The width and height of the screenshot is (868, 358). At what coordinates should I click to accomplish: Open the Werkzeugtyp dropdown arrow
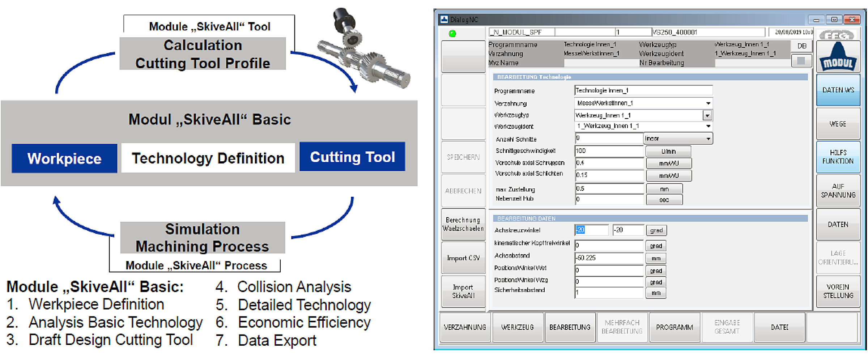click(x=707, y=116)
